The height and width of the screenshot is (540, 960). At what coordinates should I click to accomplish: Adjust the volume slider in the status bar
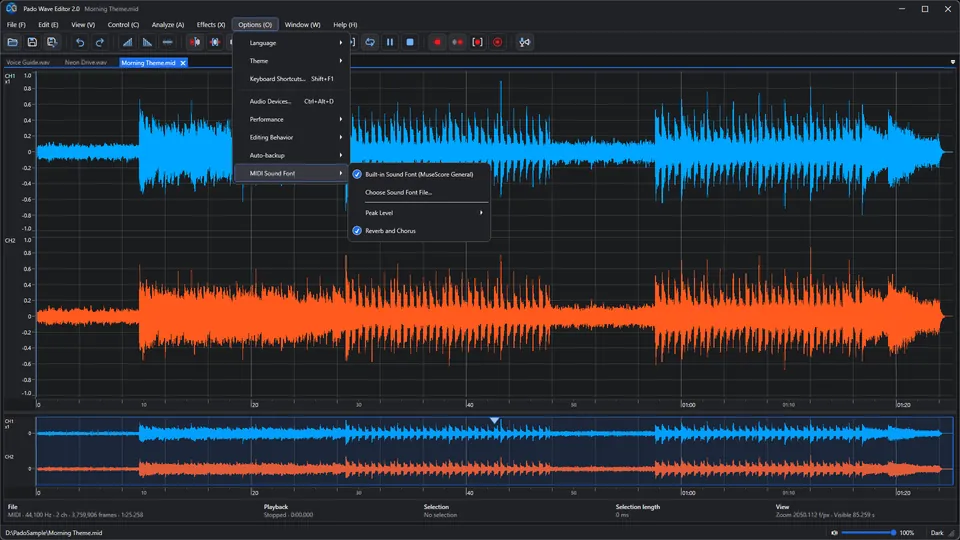pos(868,533)
